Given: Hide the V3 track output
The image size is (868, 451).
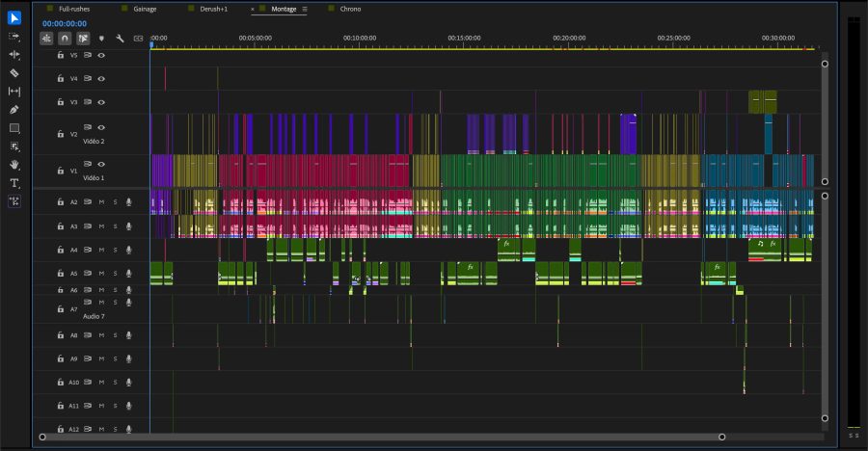Looking at the screenshot, I should click(x=101, y=102).
